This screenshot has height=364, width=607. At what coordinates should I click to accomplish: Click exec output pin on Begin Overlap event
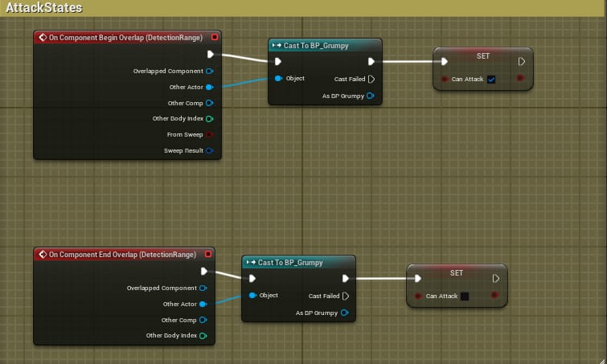[x=210, y=55]
